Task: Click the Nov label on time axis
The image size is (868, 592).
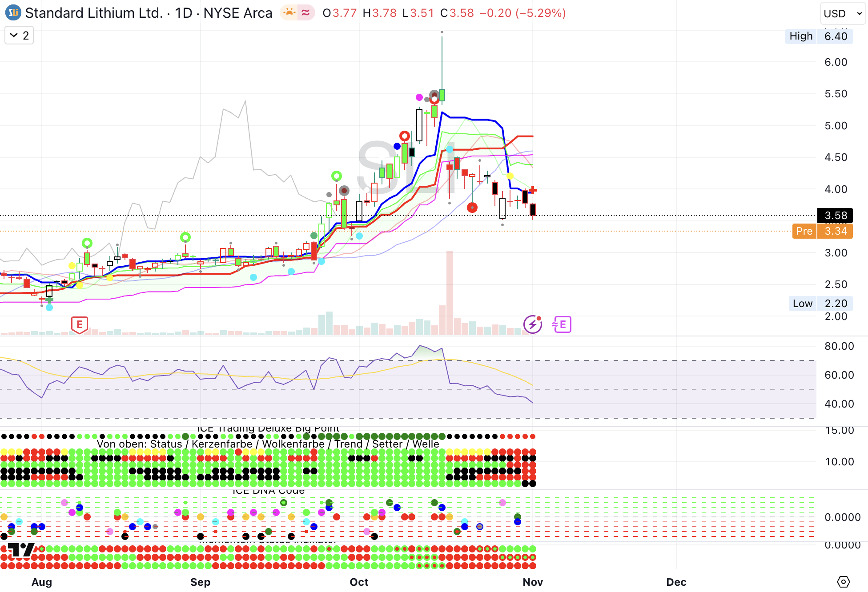Action: tap(533, 582)
